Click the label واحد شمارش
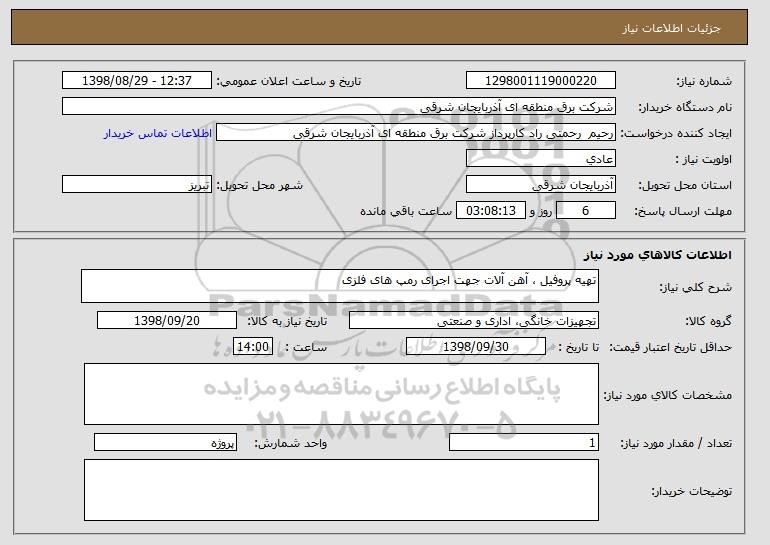 pos(290,443)
